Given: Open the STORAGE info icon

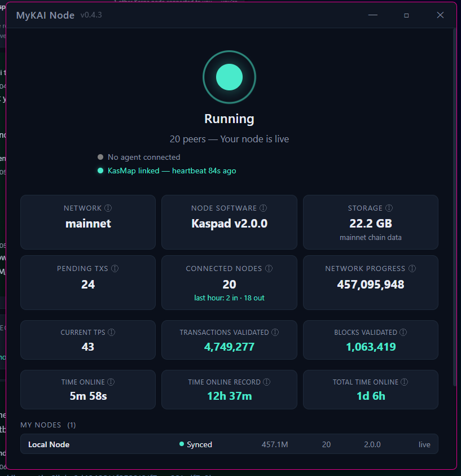Looking at the screenshot, I should 389,208.
